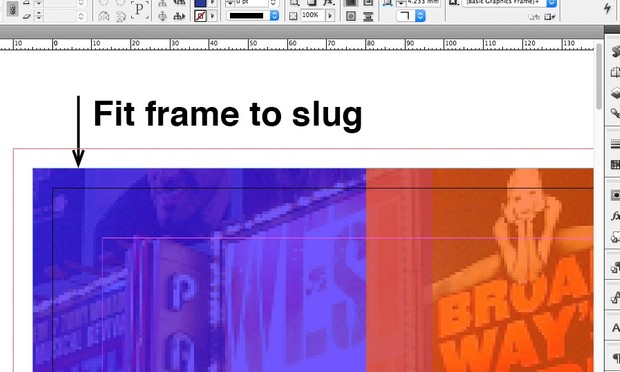Open the Character panel A icon
The image size is (620, 372).
coord(615,328)
